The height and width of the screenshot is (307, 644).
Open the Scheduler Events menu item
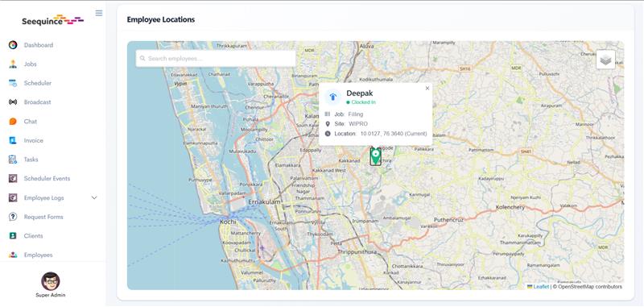pyautogui.click(x=47, y=178)
